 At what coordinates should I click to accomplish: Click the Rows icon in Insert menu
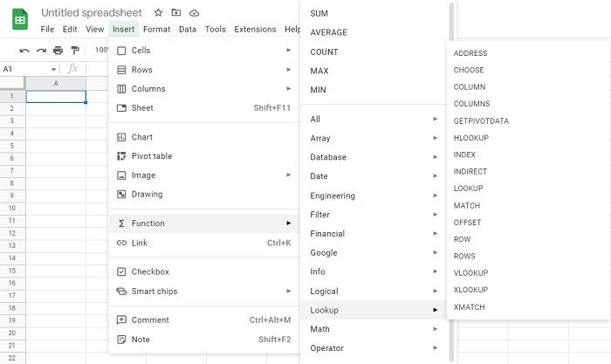click(x=121, y=70)
